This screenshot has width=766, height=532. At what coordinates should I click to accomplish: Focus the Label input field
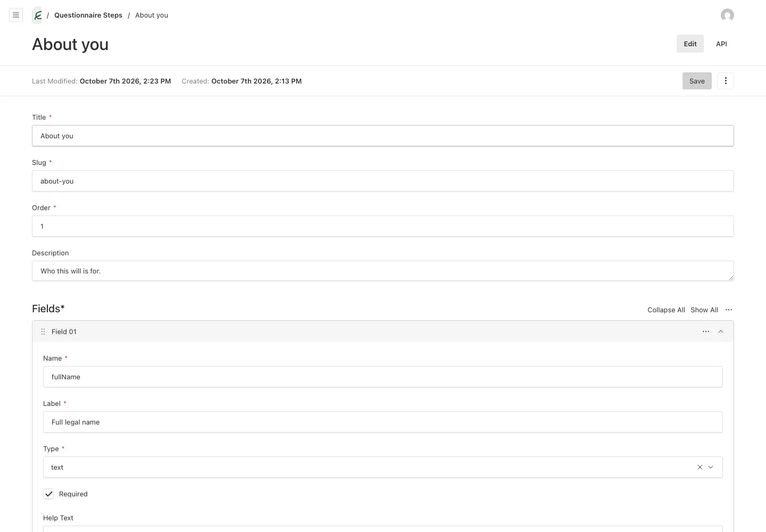tap(383, 422)
